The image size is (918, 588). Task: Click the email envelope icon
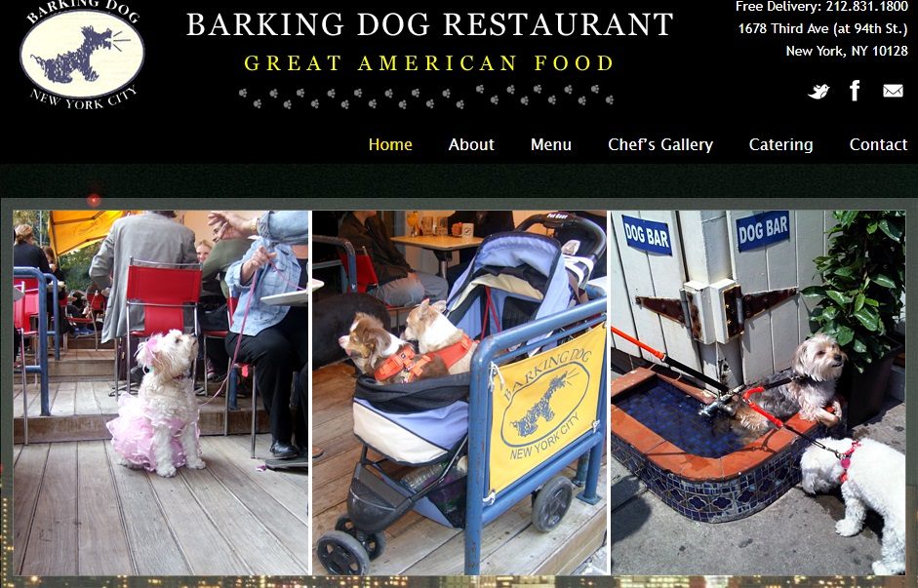coord(893,91)
